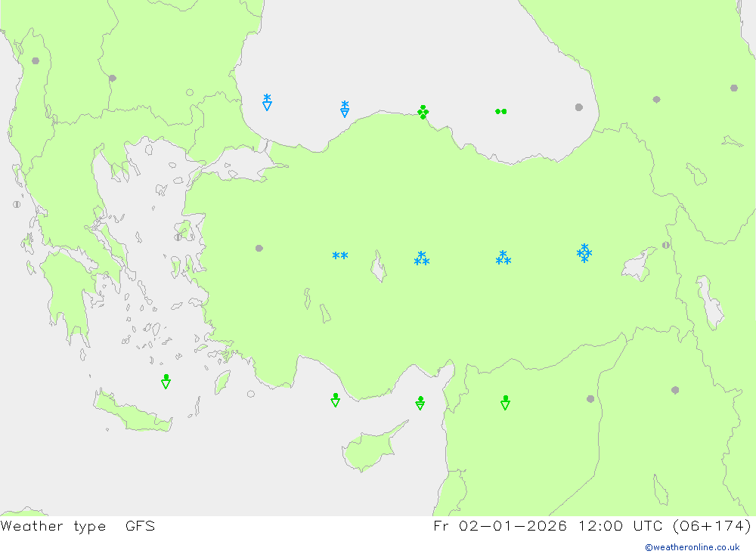
Task: Click the gray cloud dot over the eastern Black Sea
Action: pyautogui.click(x=579, y=107)
